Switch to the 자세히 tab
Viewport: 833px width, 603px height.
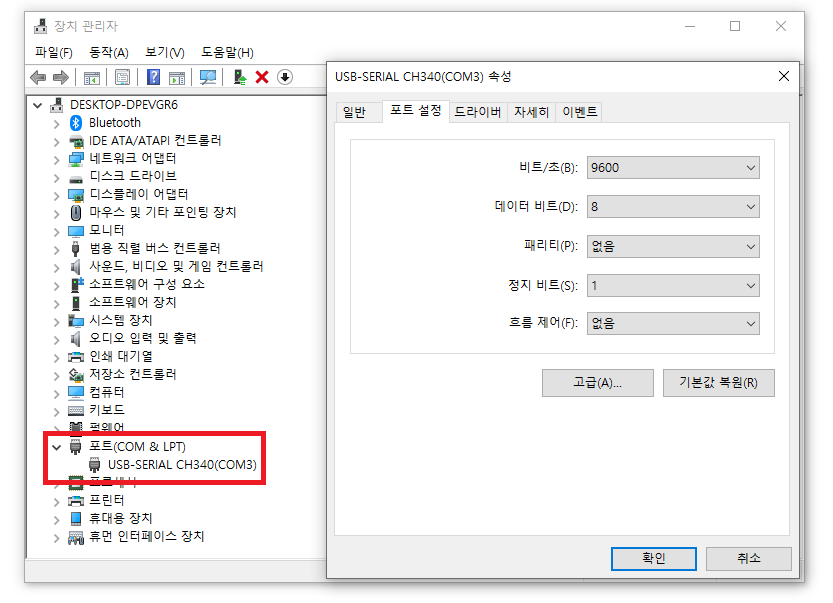point(531,112)
